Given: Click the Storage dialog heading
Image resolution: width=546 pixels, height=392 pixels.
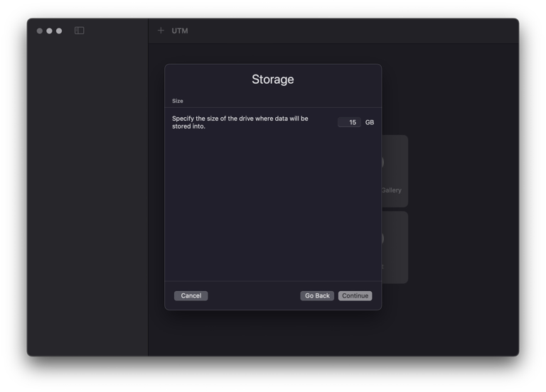Looking at the screenshot, I should pyautogui.click(x=272, y=80).
